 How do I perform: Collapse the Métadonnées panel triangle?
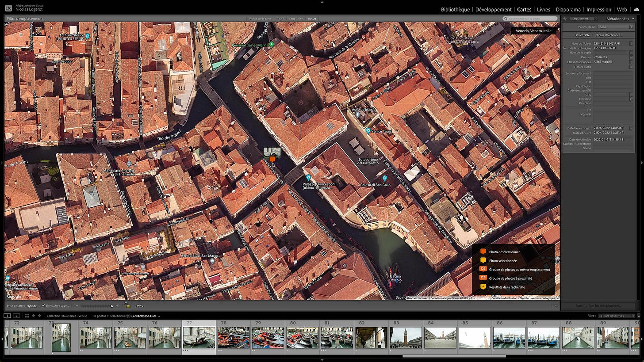632,19
